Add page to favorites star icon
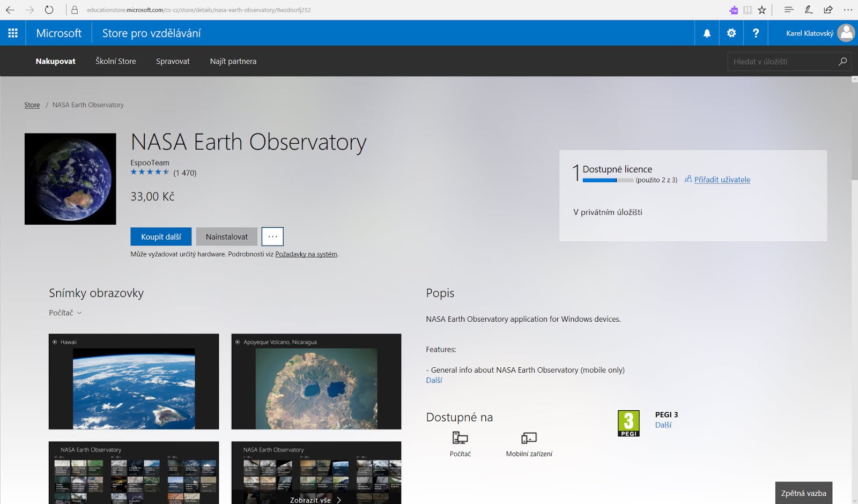 click(x=761, y=10)
